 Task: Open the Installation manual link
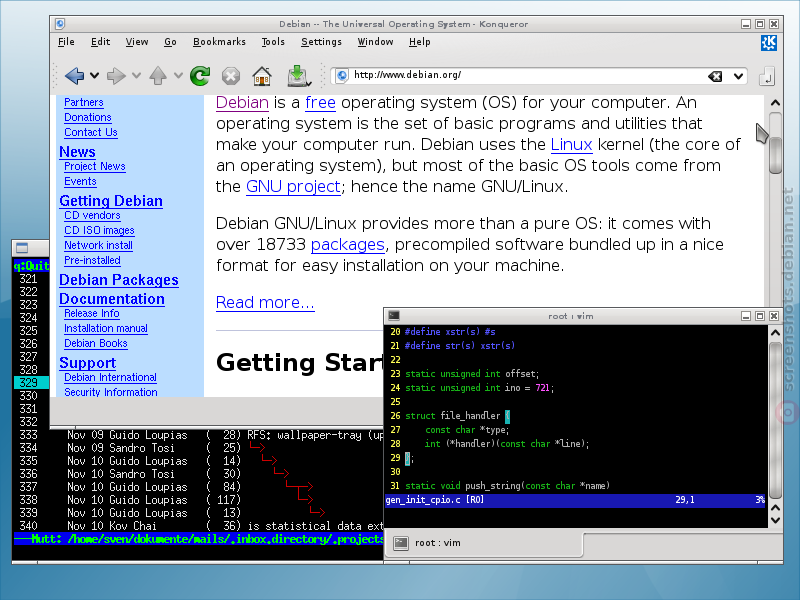(106, 328)
